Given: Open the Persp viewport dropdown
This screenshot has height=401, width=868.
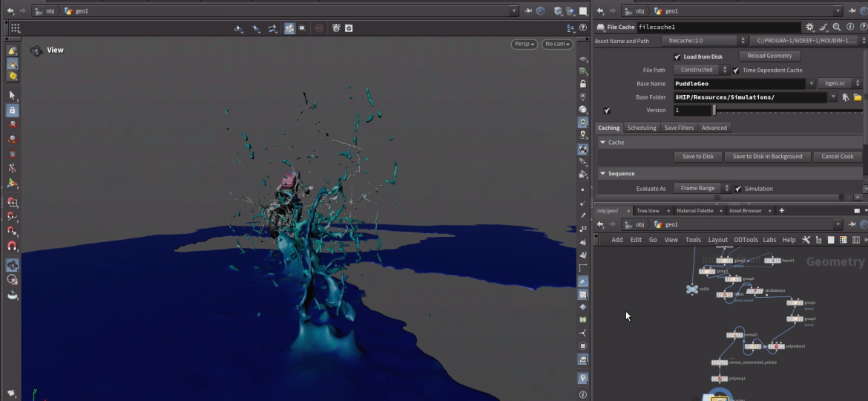Looking at the screenshot, I should click(524, 44).
